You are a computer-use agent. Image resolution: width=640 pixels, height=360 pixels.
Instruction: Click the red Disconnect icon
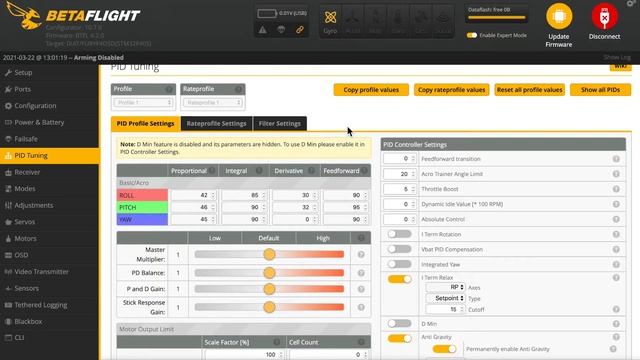tap(604, 16)
